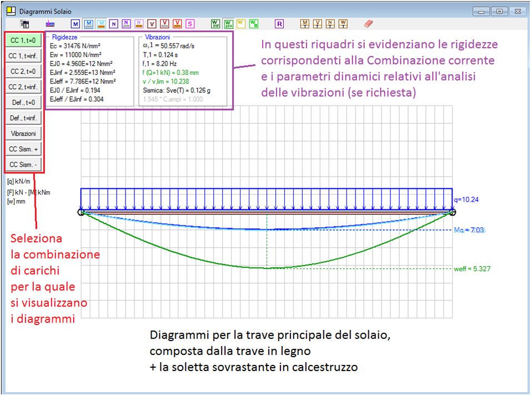Click the brown W values icon
Viewport: 532px width, 396px height.
(343, 24)
